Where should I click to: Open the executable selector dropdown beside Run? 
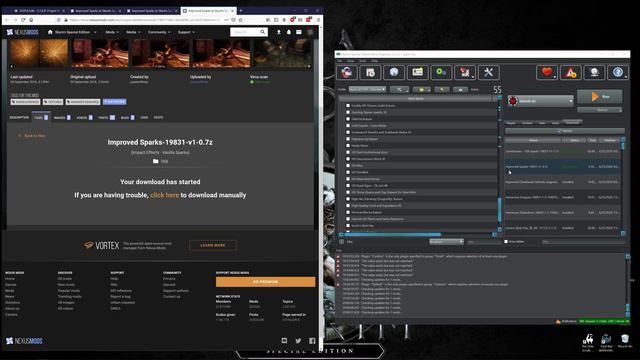tap(540, 101)
